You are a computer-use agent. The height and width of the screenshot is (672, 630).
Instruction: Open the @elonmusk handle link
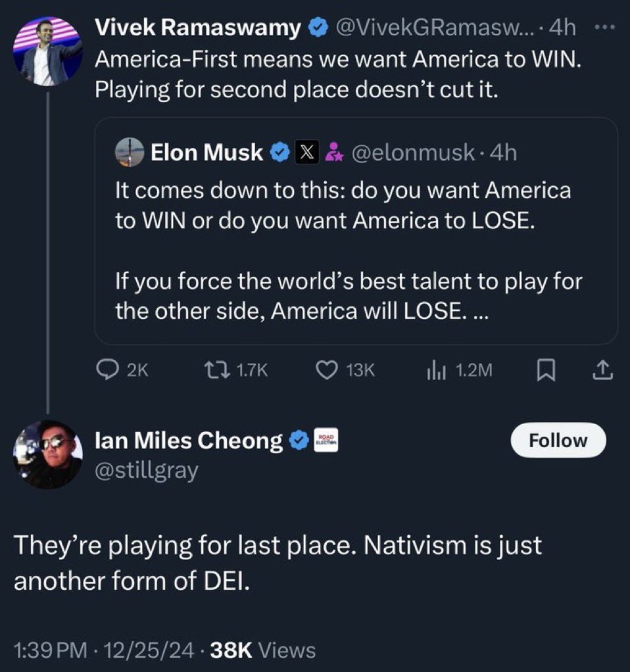point(414,153)
